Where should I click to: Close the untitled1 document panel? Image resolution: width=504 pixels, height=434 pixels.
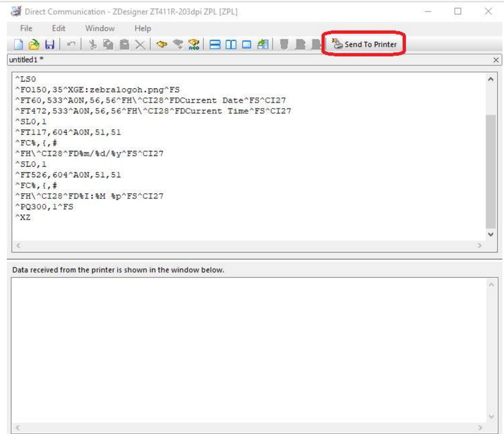tap(496, 60)
